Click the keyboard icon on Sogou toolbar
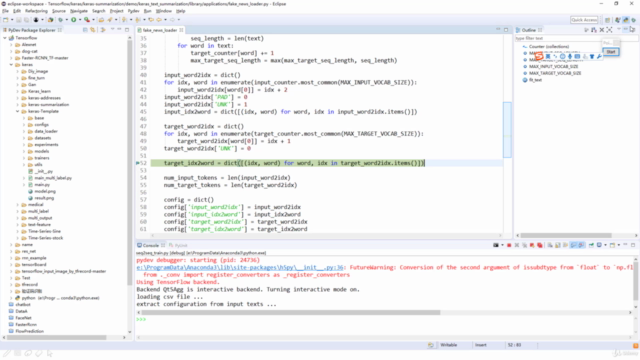This screenshot has height=360, width=640. click(x=577, y=56)
